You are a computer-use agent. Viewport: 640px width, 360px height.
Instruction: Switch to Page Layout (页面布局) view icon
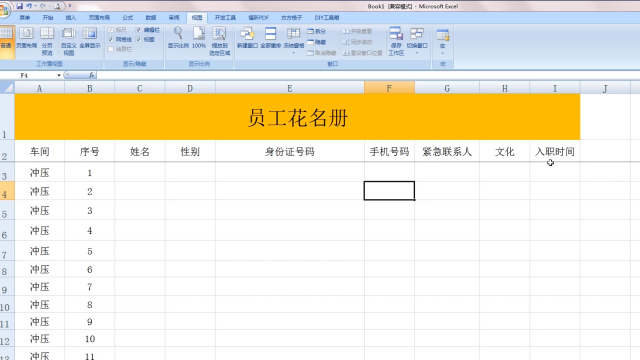pyautogui.click(x=27, y=38)
